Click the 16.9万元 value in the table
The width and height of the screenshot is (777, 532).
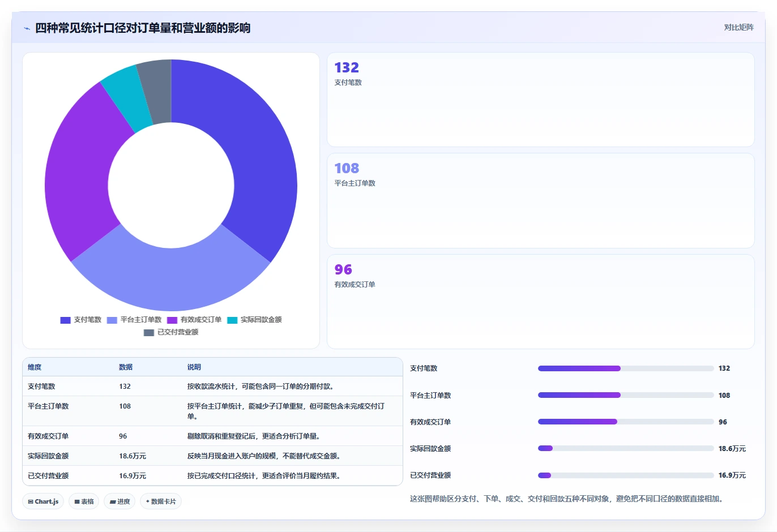click(133, 476)
